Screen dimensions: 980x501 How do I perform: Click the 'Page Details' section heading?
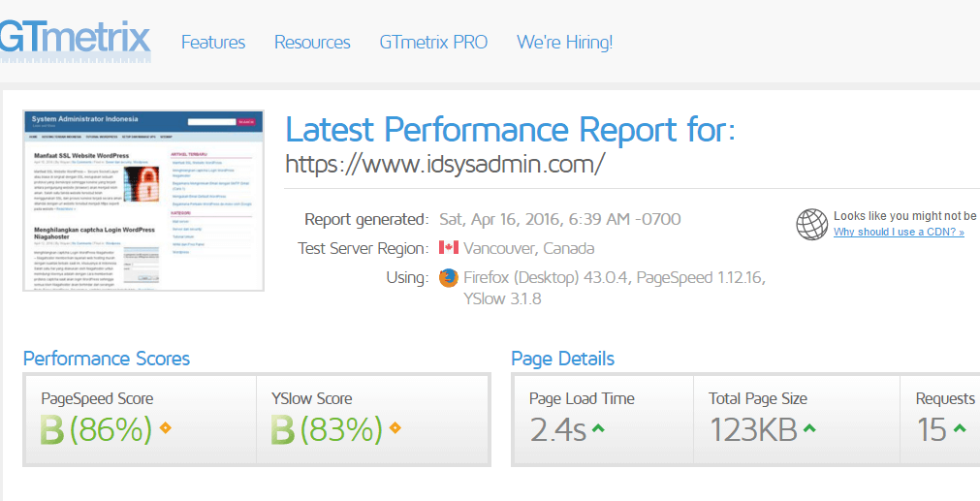click(x=562, y=359)
